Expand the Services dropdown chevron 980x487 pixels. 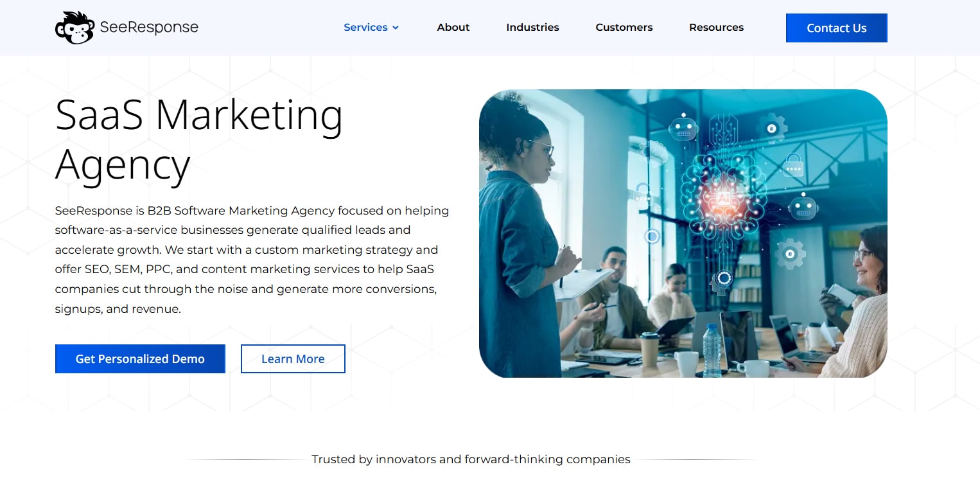[396, 28]
